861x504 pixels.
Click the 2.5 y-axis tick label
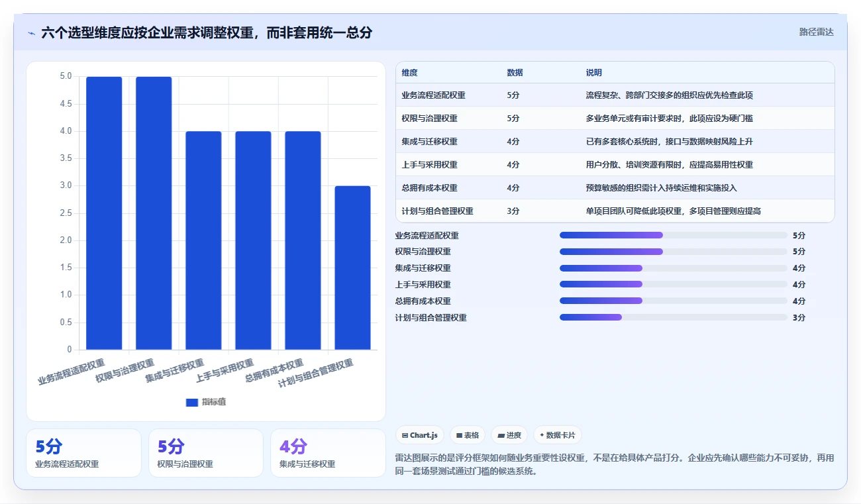[x=66, y=213]
